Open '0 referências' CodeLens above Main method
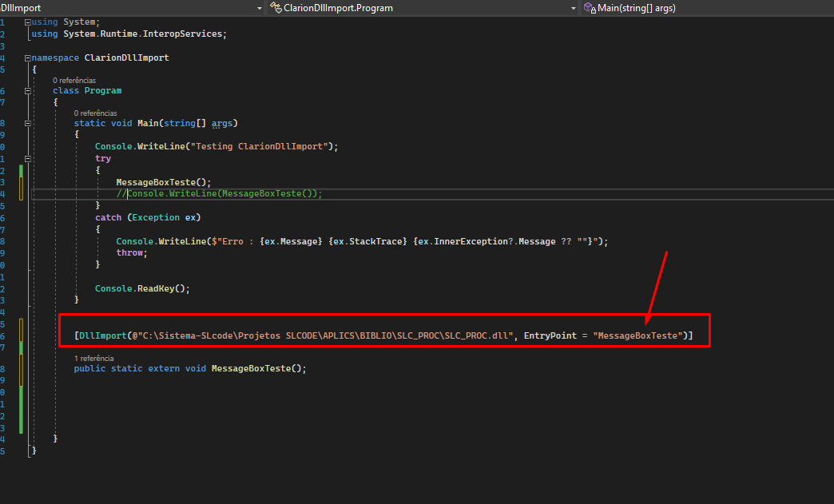The height and width of the screenshot is (504, 834). [95, 113]
